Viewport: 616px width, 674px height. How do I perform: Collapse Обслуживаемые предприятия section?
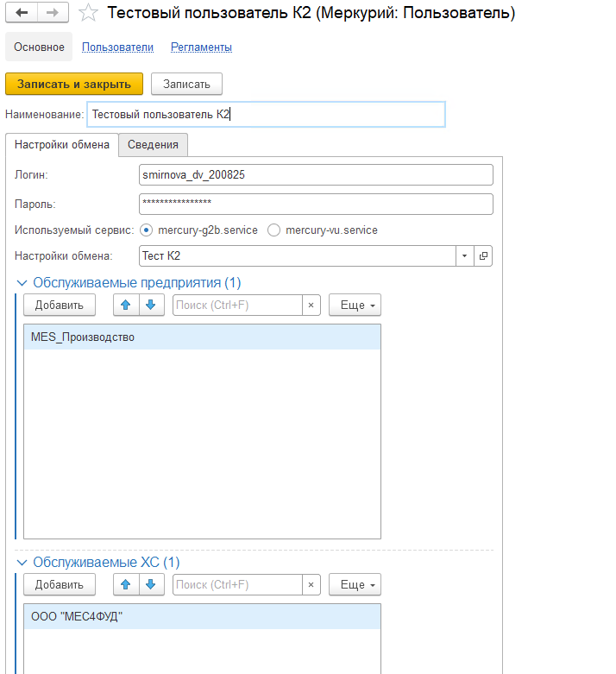[x=22, y=282]
